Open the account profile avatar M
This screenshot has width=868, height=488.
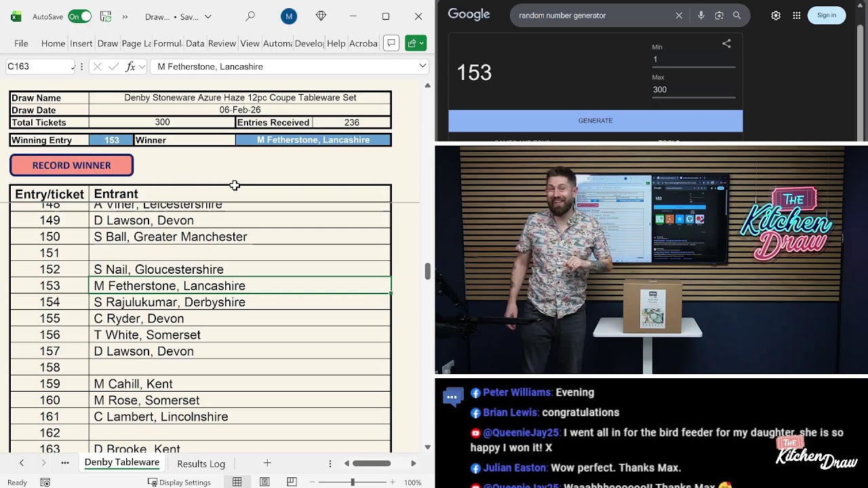(x=288, y=16)
